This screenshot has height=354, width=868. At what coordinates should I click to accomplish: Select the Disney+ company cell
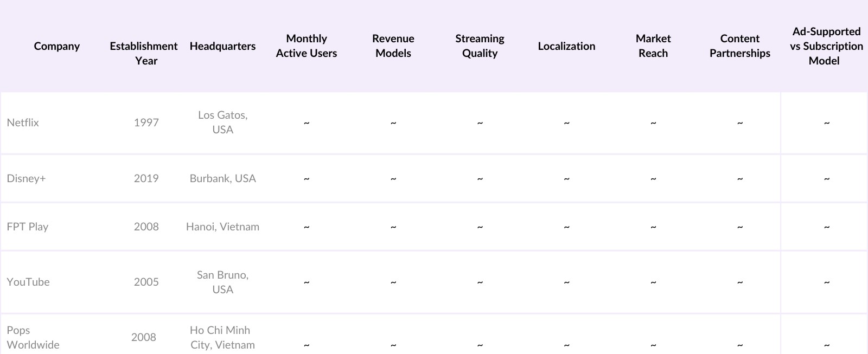[26, 178]
